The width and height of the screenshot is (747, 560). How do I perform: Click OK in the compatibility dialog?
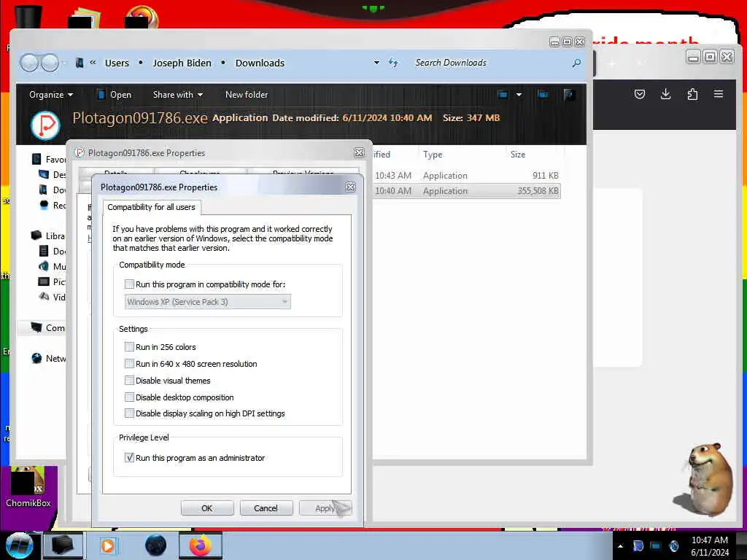207,508
